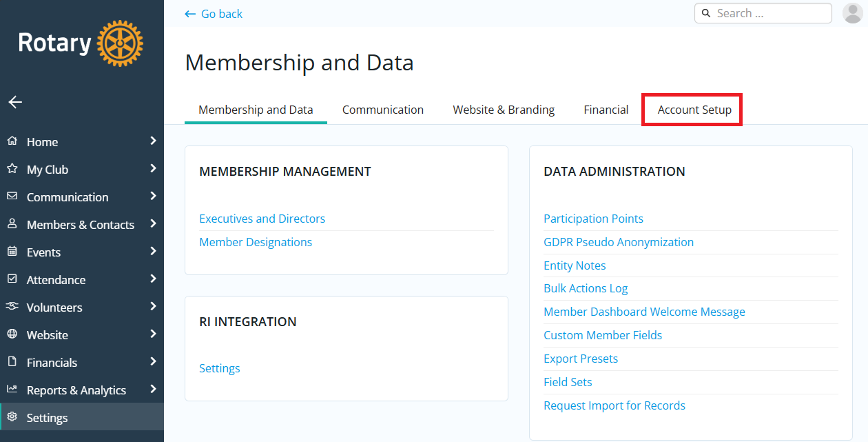
Task: Expand the Volunteers submenu arrow
Action: tap(153, 306)
